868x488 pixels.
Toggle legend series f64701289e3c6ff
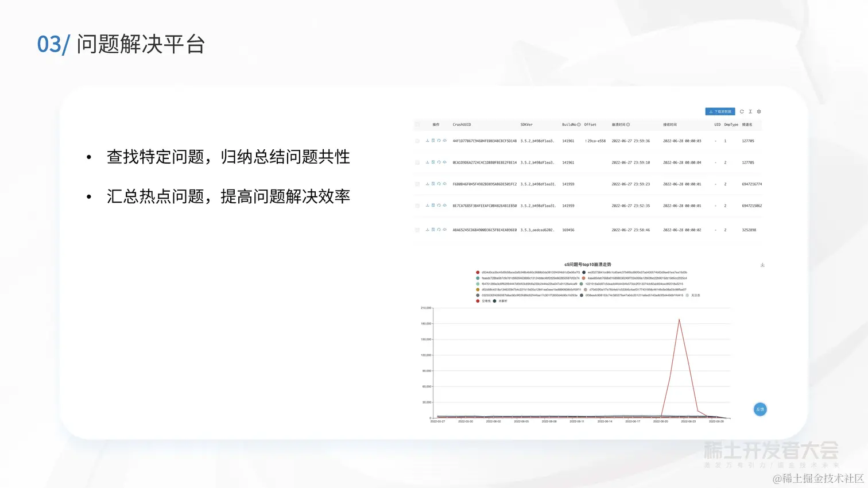[526, 284]
